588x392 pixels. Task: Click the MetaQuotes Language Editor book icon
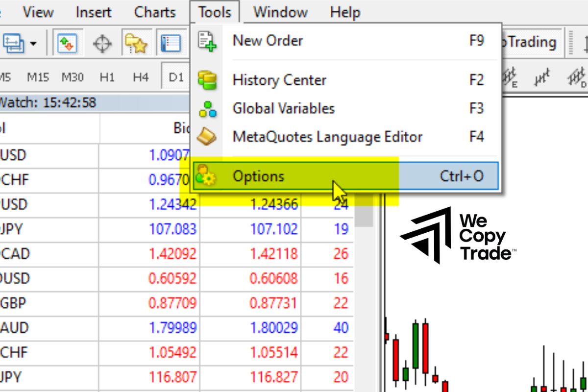(207, 137)
